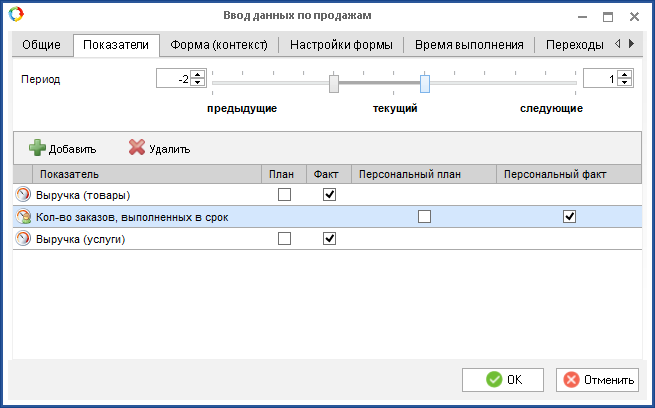Uncheck Персональный факт for Кол-во заказов row
655x408 pixels.
(x=569, y=217)
